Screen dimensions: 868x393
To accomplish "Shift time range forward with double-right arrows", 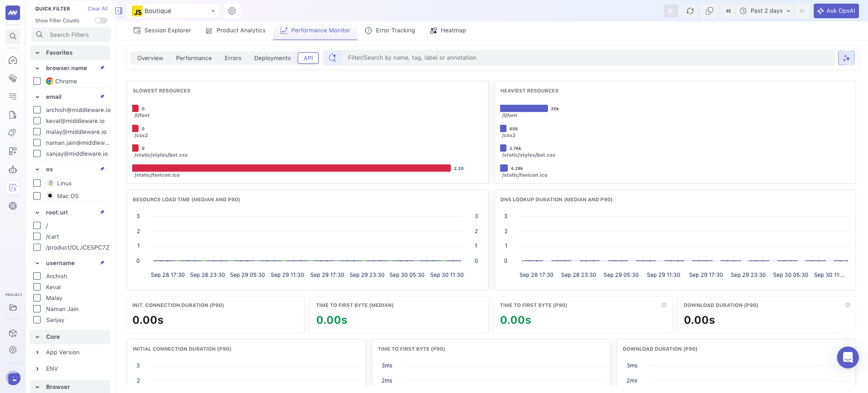I will [802, 11].
